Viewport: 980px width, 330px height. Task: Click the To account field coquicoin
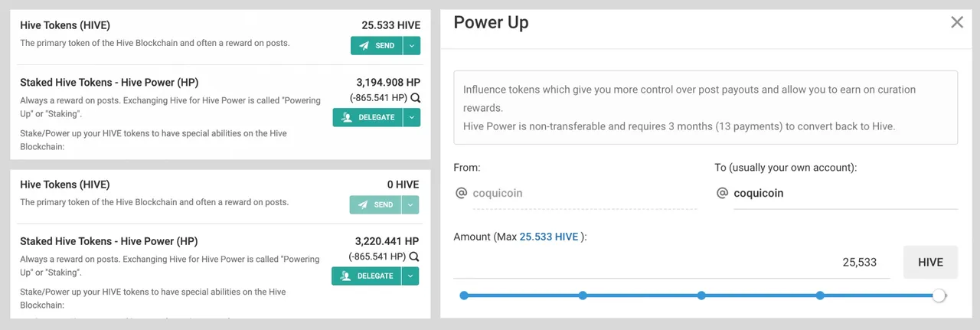[845, 193]
